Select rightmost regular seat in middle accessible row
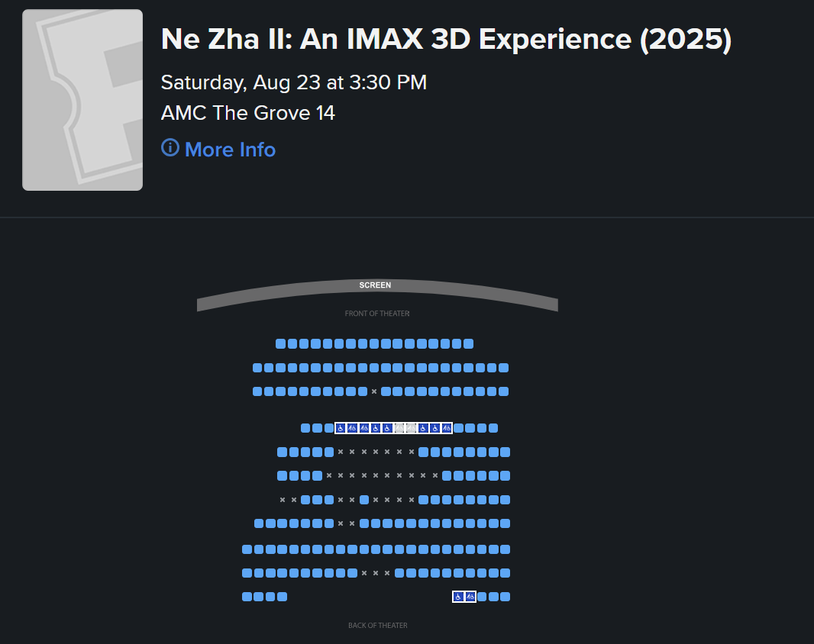The image size is (814, 644). click(493, 428)
